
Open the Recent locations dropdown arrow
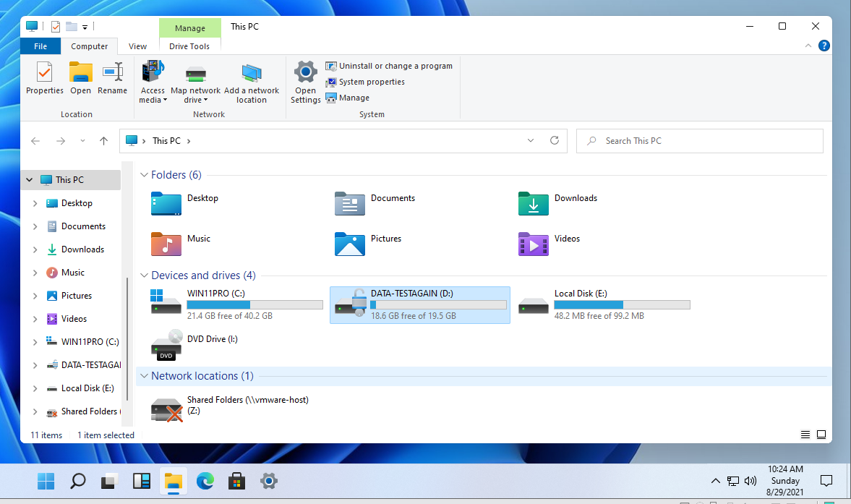point(82,141)
